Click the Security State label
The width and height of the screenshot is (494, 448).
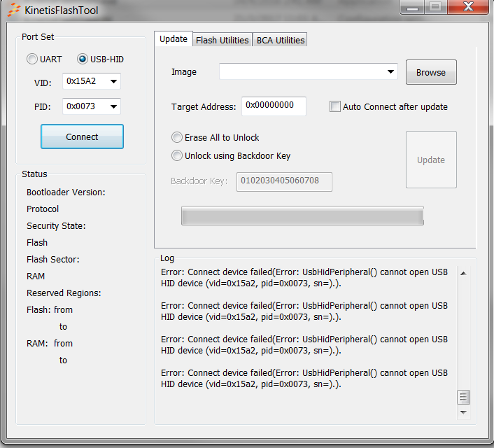pos(56,225)
